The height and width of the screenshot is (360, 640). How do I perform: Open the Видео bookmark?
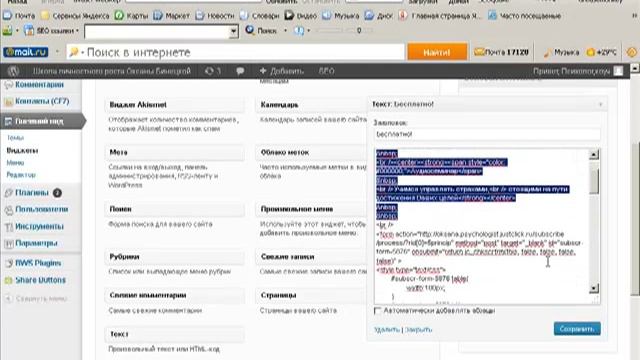coord(301,16)
